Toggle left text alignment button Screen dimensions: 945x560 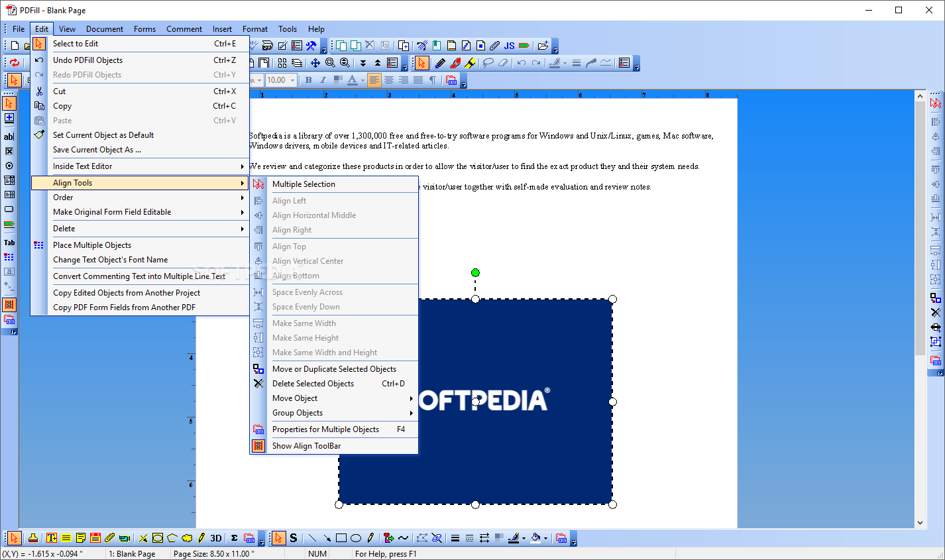(x=374, y=80)
